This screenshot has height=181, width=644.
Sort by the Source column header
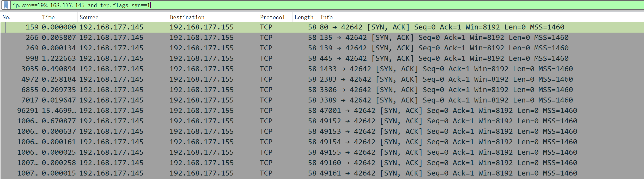123,17
